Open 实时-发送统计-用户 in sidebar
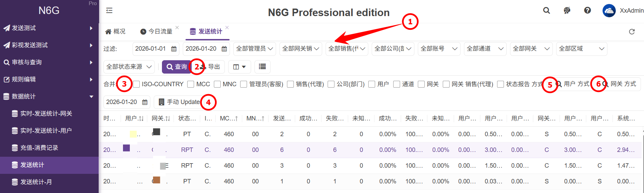Viewport: 644px width, 193px height. point(49,131)
